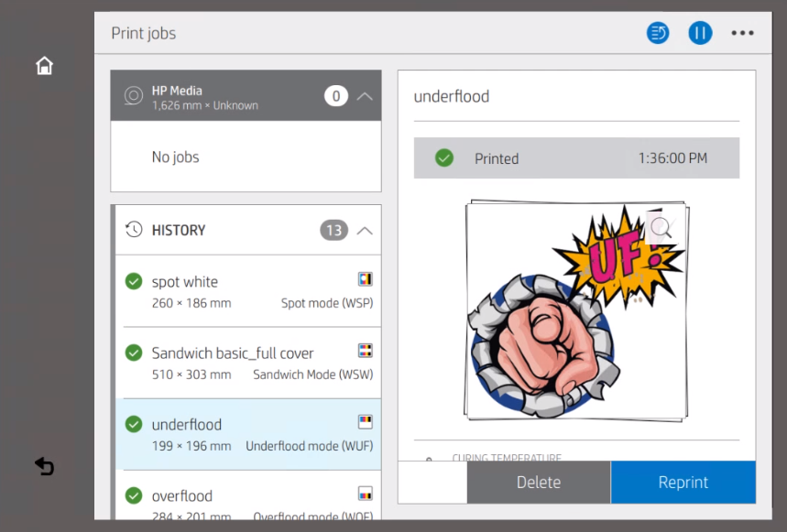This screenshot has height=532, width=787.
Task: Click the '199 × 196 mm' size text
Action: (191, 446)
